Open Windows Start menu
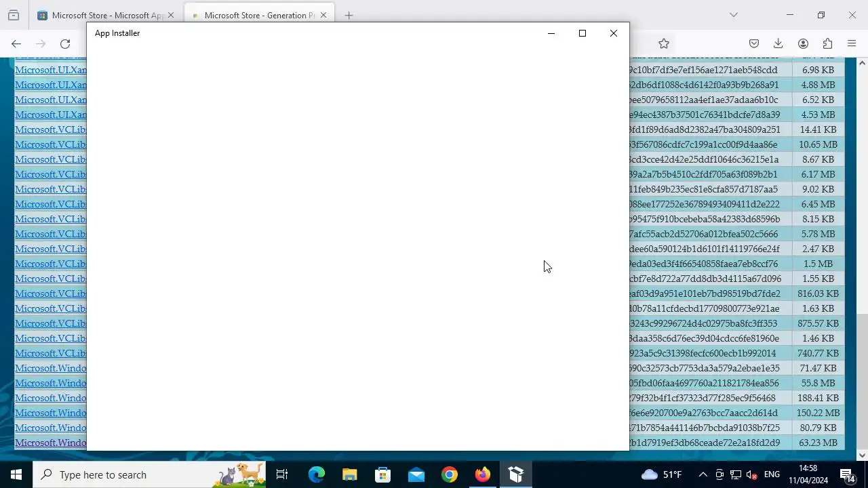The height and width of the screenshot is (488, 868). click(16, 474)
